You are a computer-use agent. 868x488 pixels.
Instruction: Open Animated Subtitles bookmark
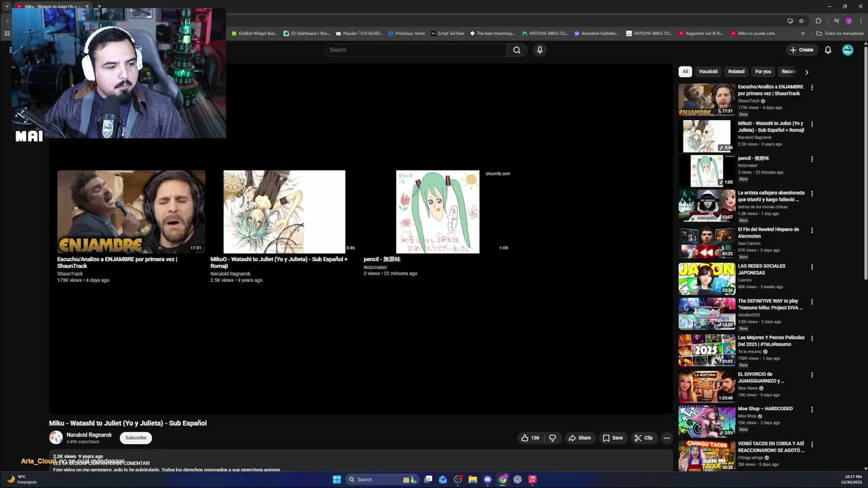596,33
